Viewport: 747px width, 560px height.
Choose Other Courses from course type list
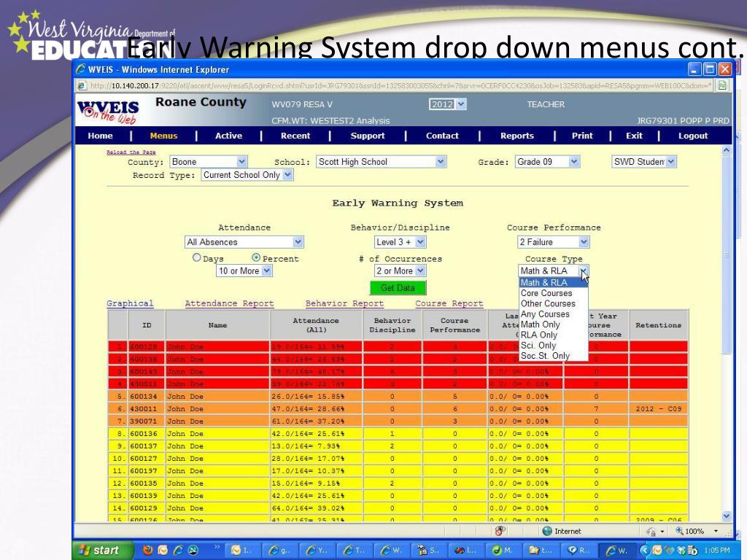[x=554, y=304]
